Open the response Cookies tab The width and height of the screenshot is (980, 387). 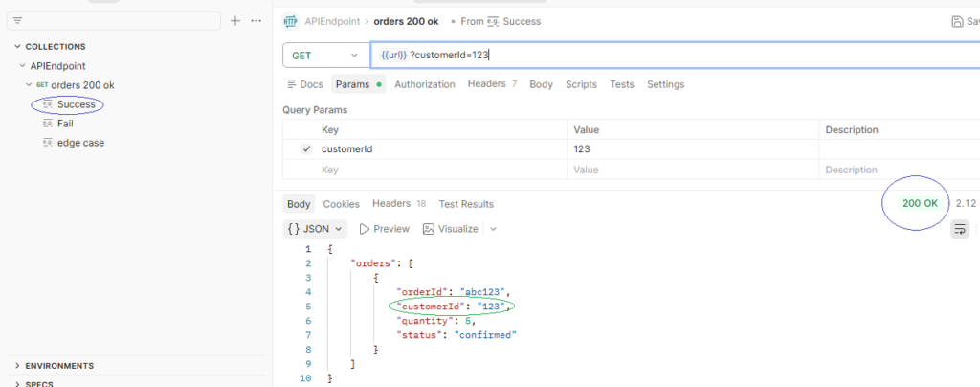pyautogui.click(x=342, y=204)
